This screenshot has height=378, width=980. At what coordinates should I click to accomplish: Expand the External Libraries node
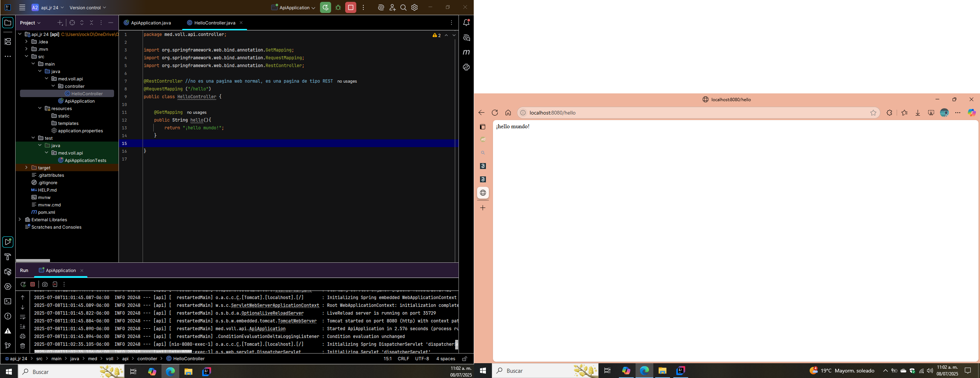pos(20,219)
